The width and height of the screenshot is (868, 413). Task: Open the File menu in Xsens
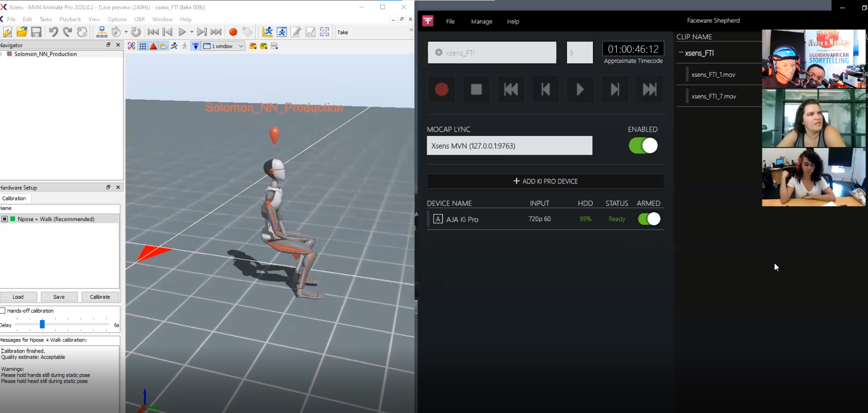(11, 19)
